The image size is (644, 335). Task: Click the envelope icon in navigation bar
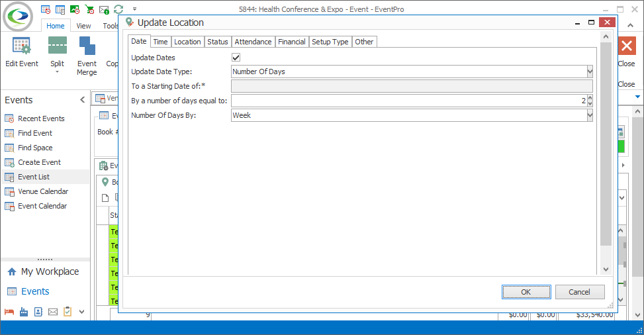tap(53, 312)
